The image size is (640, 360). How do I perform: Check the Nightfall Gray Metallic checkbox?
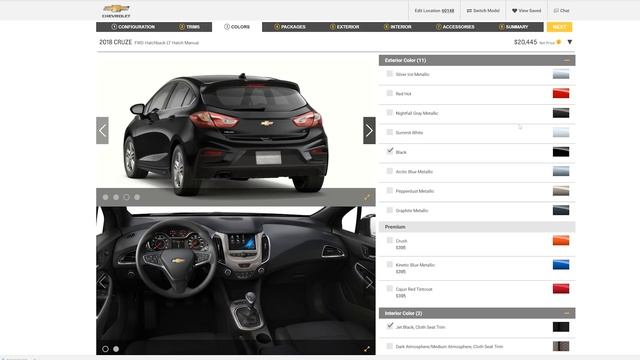390,113
